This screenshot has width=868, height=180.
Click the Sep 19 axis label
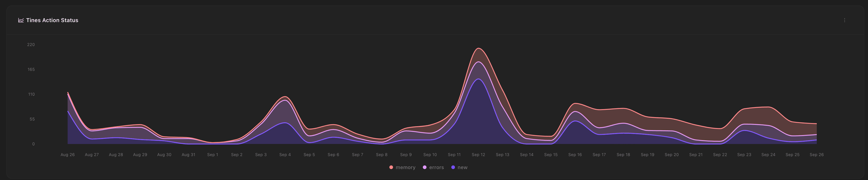pos(647,155)
